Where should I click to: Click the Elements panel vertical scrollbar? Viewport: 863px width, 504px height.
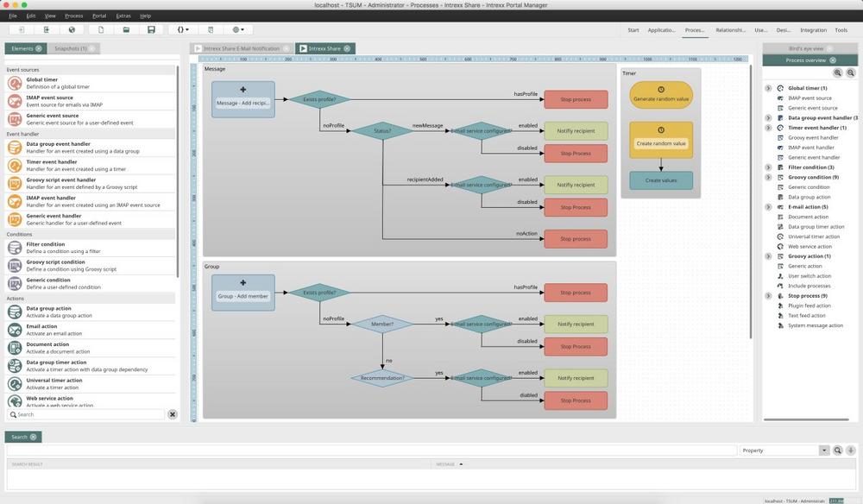coord(177,171)
